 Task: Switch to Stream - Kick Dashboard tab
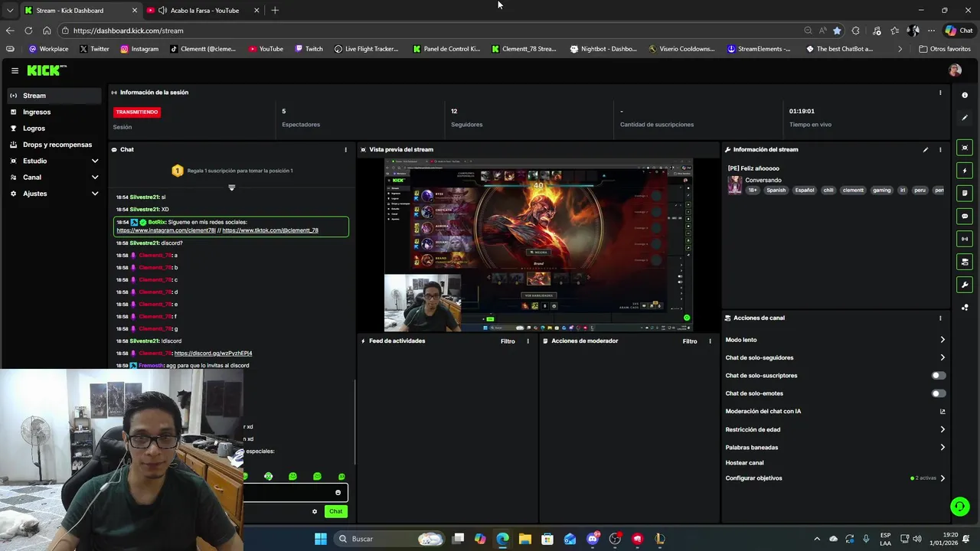[x=80, y=11]
